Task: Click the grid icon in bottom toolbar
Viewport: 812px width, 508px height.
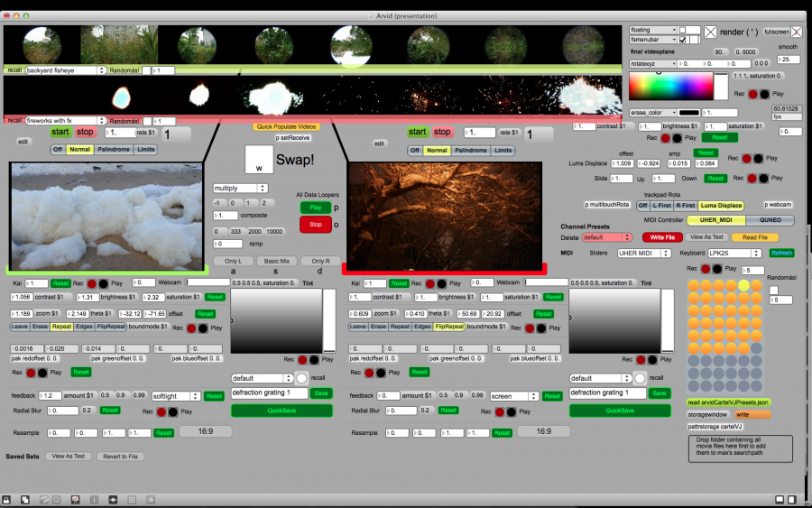Action: [x=132, y=500]
